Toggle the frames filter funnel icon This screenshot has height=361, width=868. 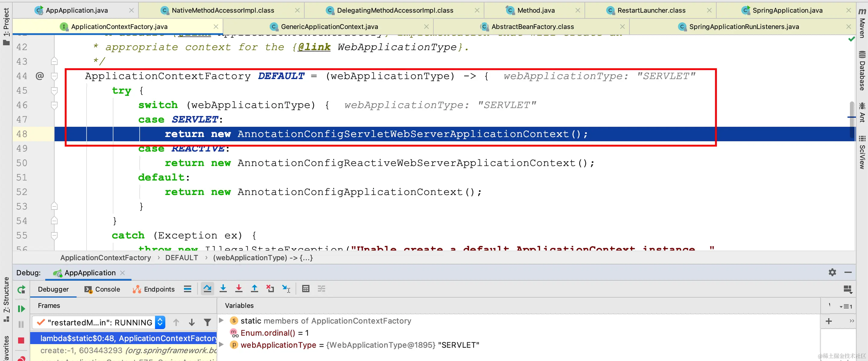pyautogui.click(x=207, y=323)
